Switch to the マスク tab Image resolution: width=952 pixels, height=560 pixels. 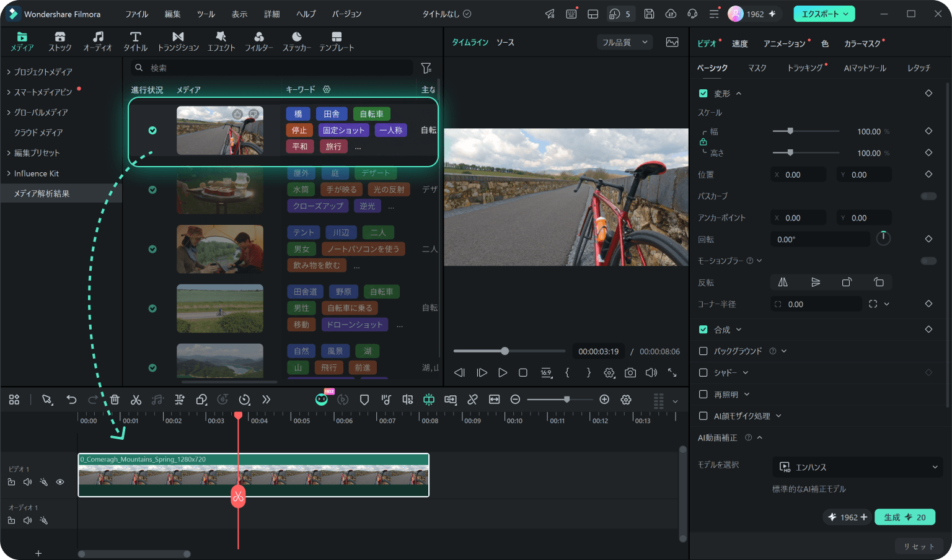coord(757,68)
